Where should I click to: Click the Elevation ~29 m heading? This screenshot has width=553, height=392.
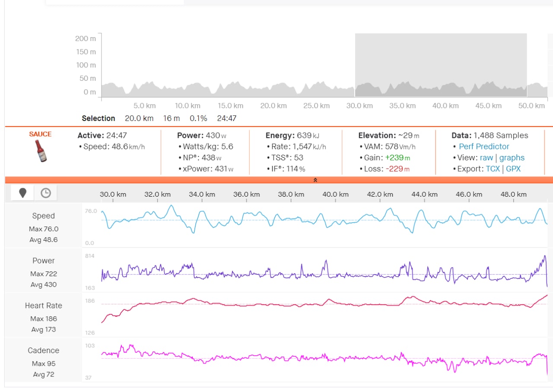coord(389,135)
